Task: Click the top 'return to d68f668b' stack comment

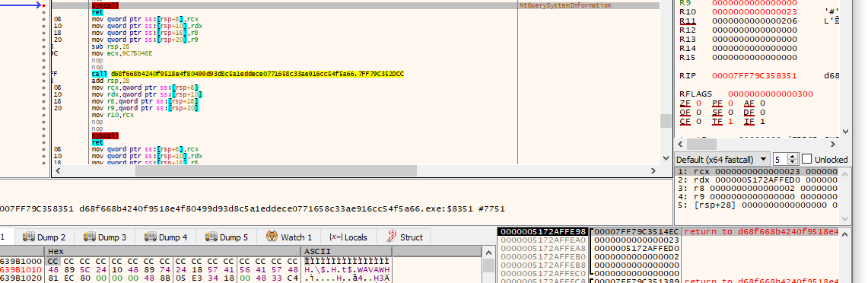Action: point(761,231)
